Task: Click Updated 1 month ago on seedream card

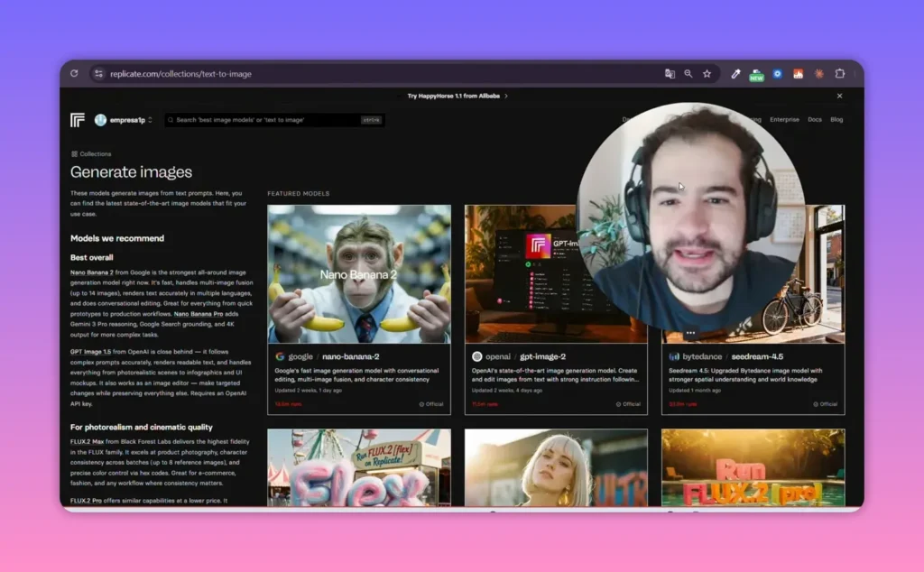Action: coord(695,391)
